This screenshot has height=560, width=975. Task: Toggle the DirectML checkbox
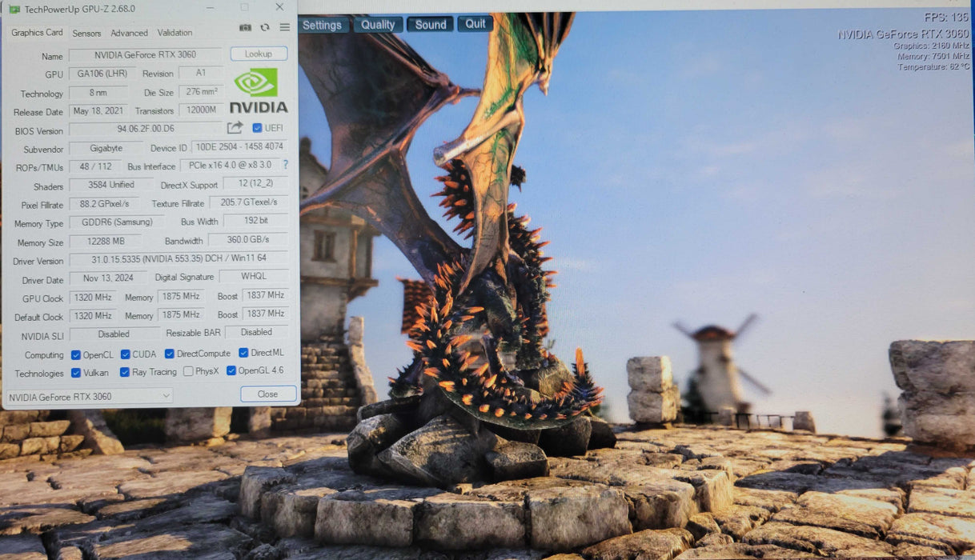point(243,353)
